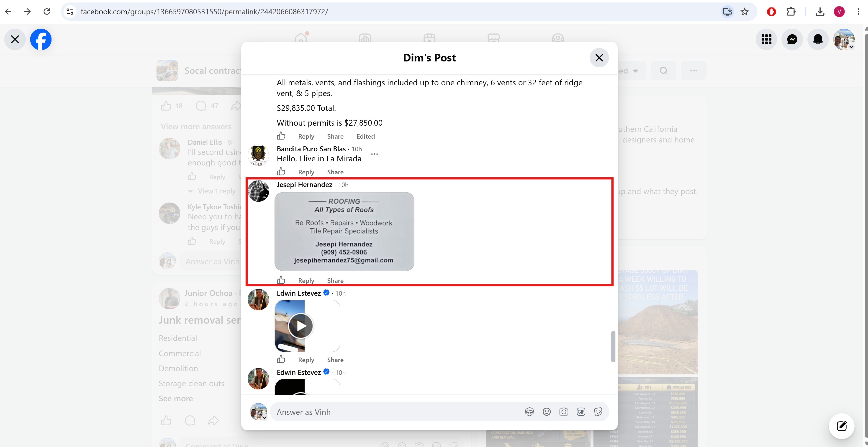Add a sticker to the answer
Viewport: 868px width, 447px height.
[598, 412]
